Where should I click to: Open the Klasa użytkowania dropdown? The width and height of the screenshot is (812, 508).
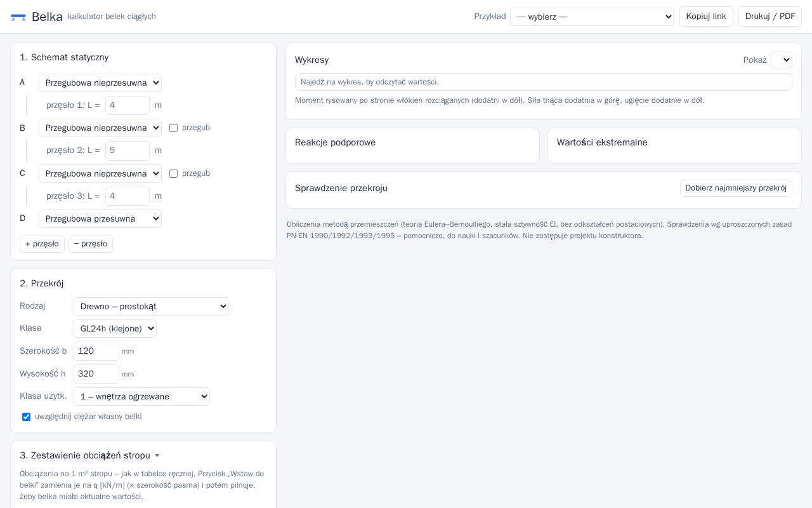[x=141, y=396]
